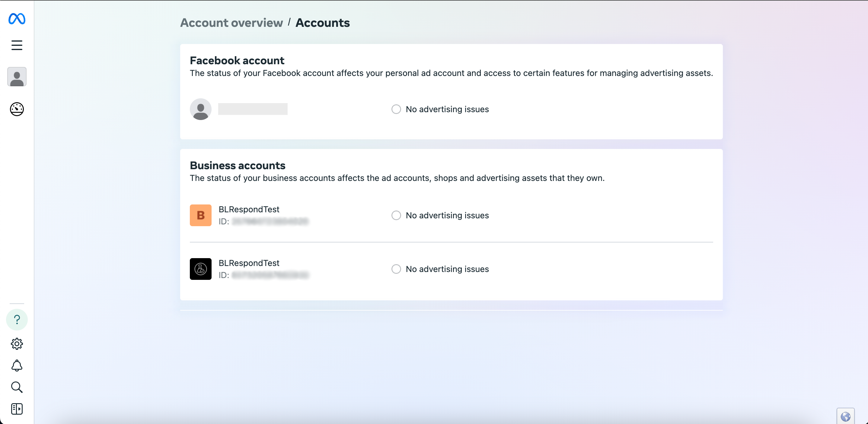The width and height of the screenshot is (868, 424).
Task: Open the Account overview gauge icon
Action: 17,109
